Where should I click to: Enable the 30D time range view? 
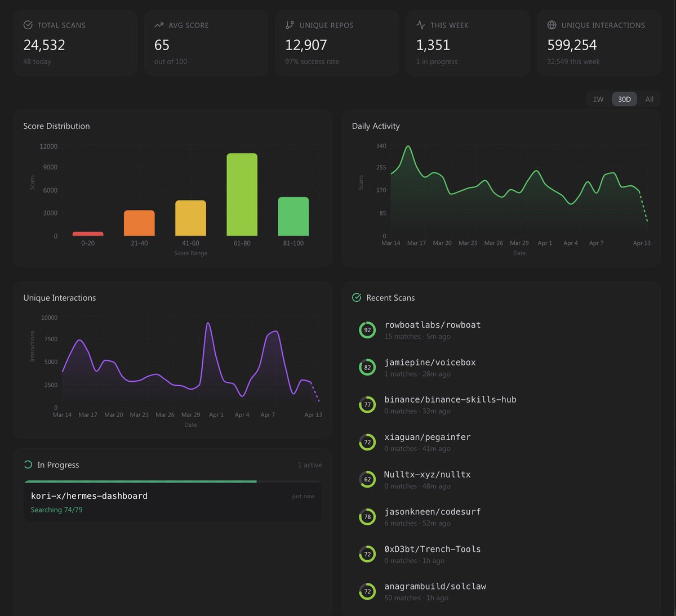[x=624, y=99]
